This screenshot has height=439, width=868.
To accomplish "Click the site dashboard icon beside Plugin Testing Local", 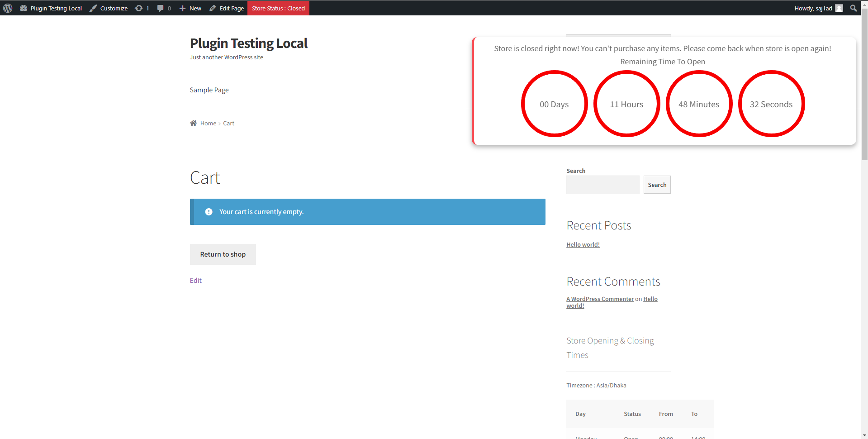I will 24,8.
